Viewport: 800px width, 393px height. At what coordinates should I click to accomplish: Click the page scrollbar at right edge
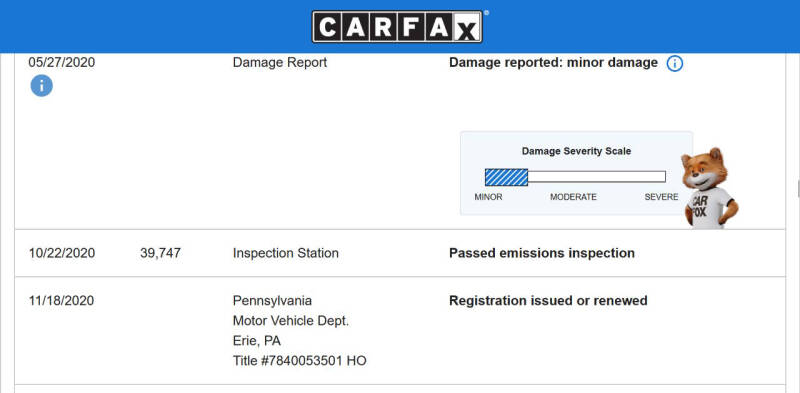click(798, 188)
